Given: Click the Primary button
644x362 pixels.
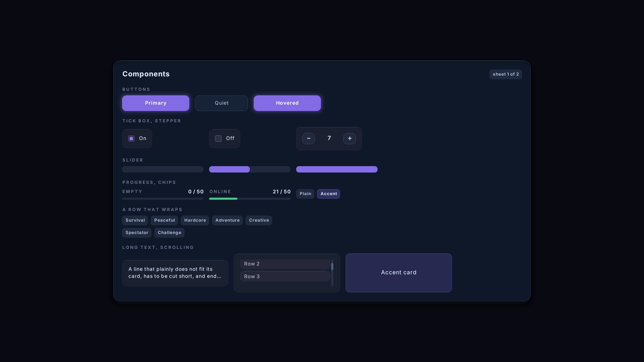Looking at the screenshot, I should 156,103.
